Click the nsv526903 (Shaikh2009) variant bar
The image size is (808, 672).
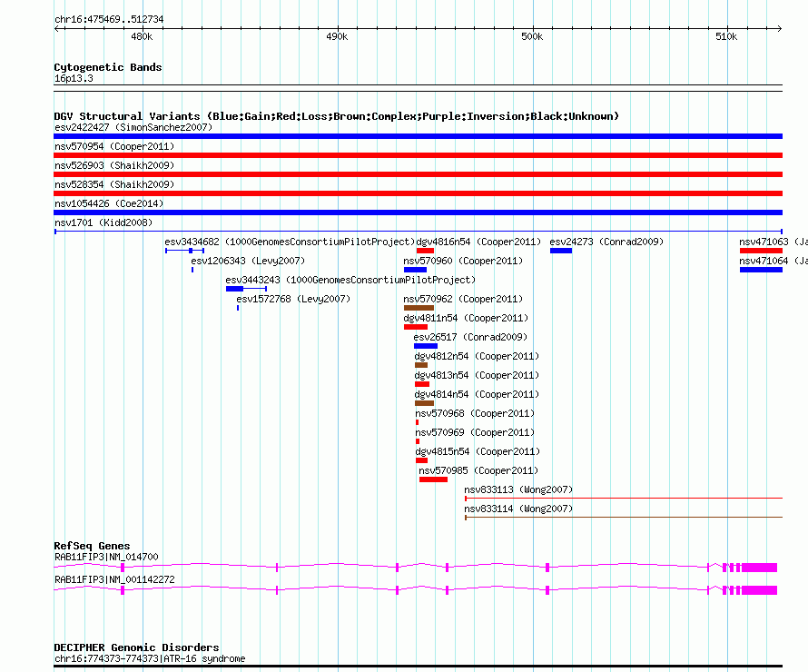tap(418, 174)
